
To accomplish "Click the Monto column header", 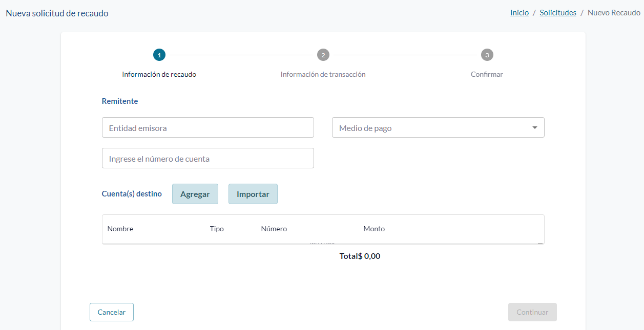I will click(374, 229).
